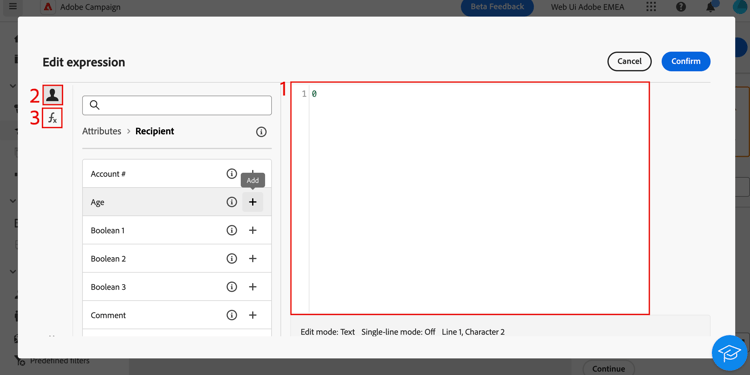
Task: Select the Age attribute row
Action: (x=177, y=202)
